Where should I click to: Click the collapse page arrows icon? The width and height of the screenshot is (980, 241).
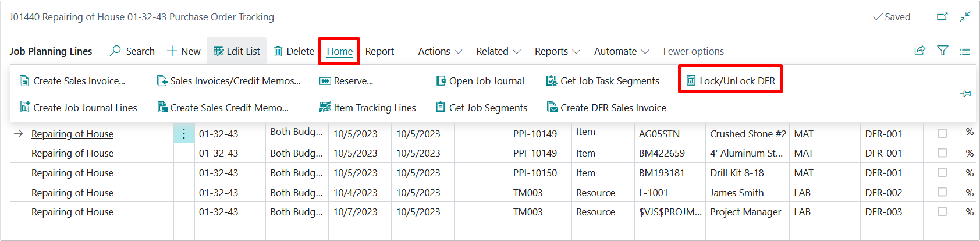click(x=965, y=17)
